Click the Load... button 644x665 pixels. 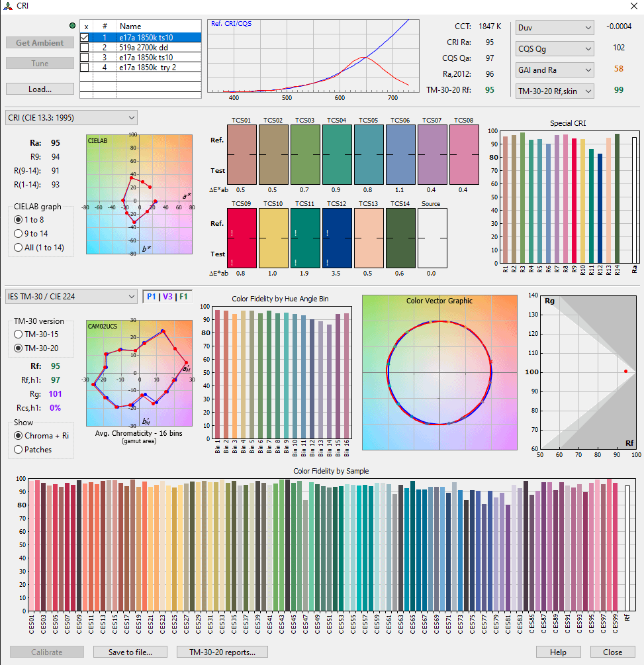pos(40,89)
